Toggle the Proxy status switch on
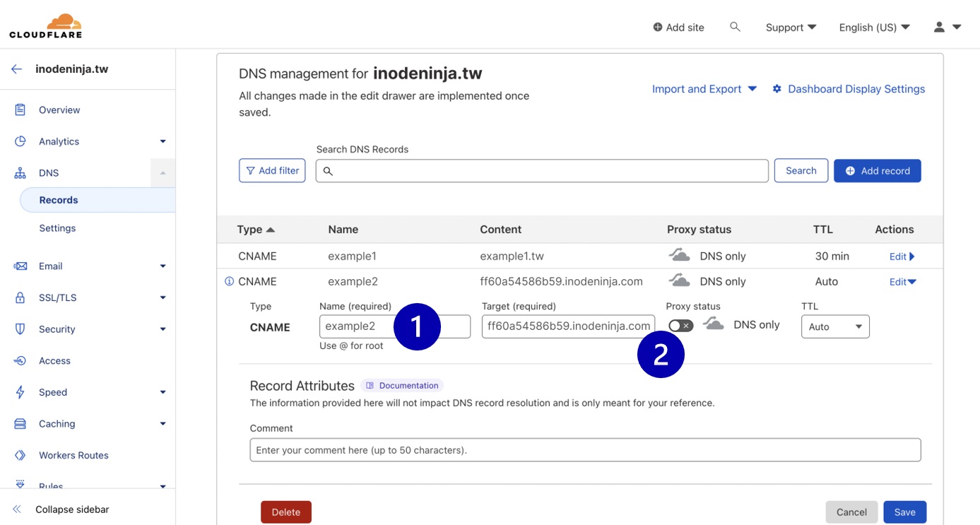Screen dimensions: 980x525 (x=680, y=326)
